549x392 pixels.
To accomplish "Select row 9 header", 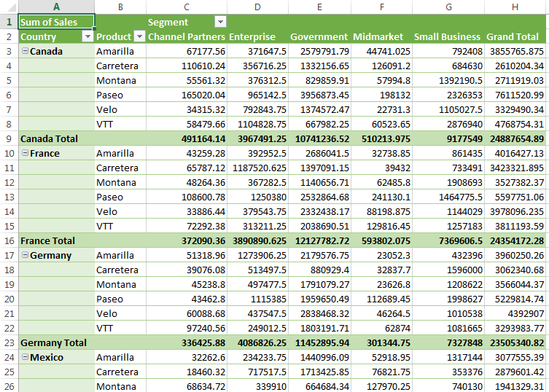I will pyautogui.click(x=9, y=138).
